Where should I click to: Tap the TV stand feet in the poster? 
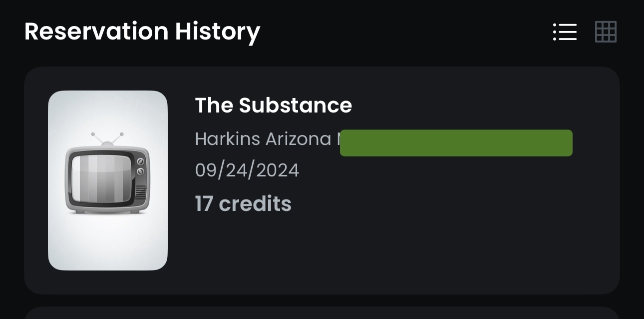pos(107,211)
